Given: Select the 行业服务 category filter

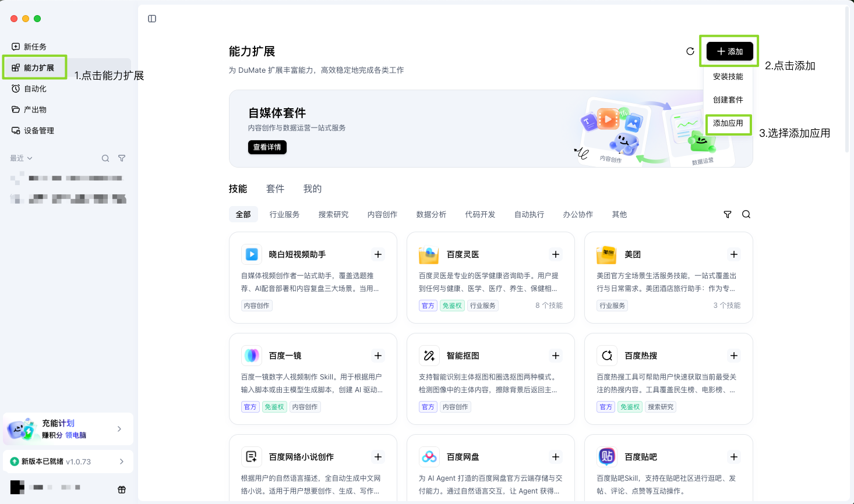Looking at the screenshot, I should pyautogui.click(x=285, y=215).
